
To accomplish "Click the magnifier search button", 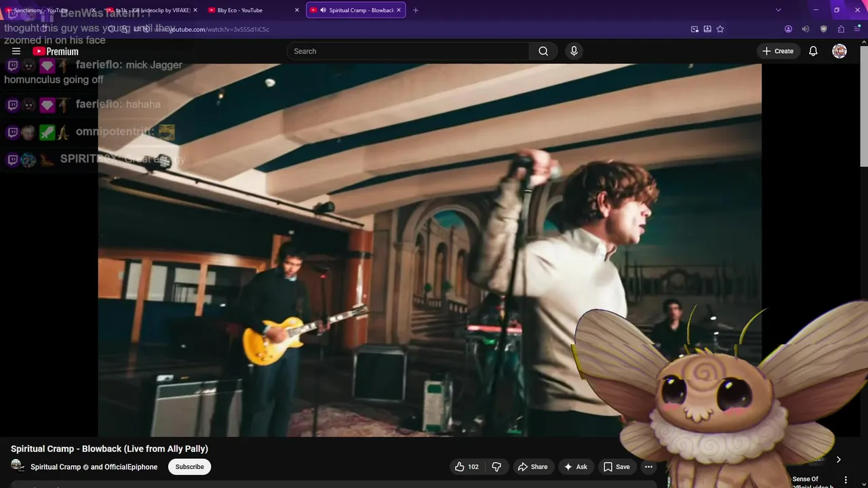I will point(543,51).
